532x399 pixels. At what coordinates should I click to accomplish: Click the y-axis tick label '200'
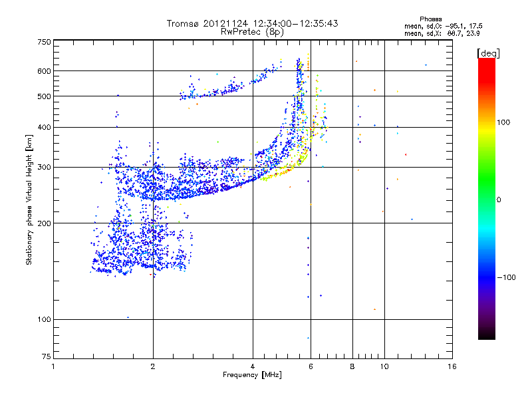point(44,223)
